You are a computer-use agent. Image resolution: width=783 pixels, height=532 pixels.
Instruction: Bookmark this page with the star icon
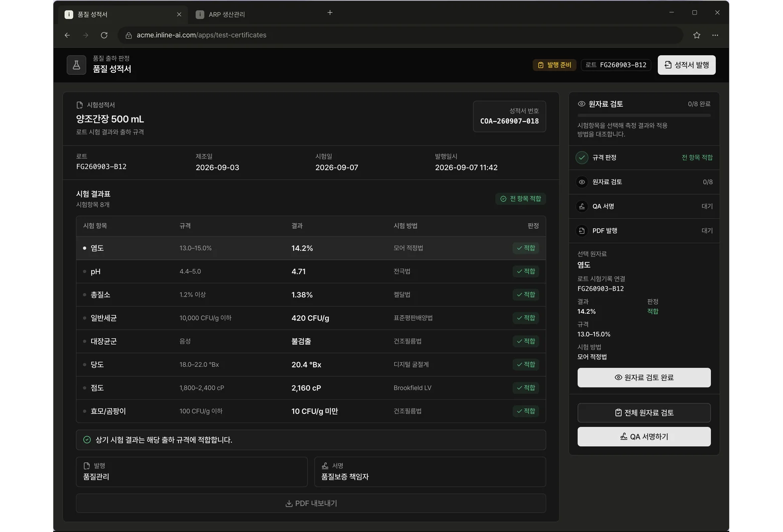(697, 35)
